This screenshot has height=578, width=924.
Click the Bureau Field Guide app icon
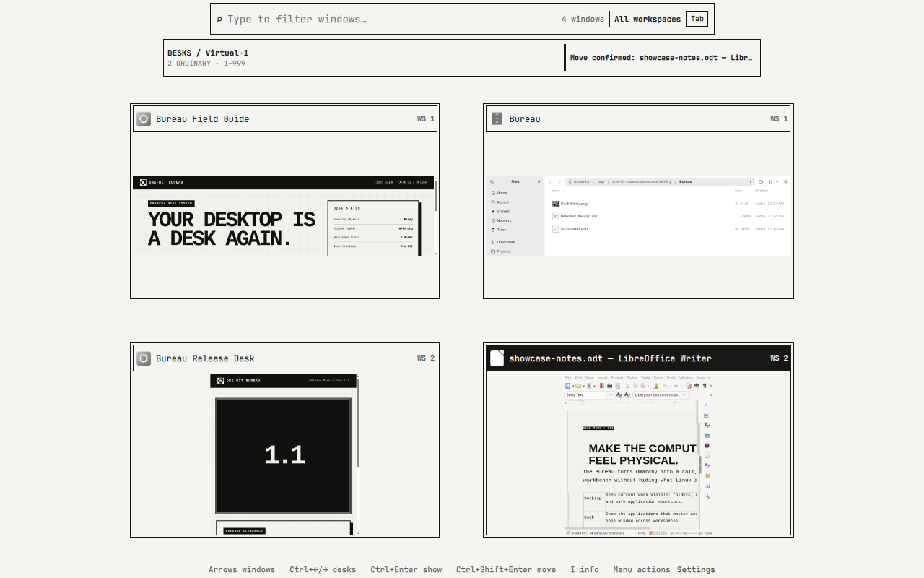click(x=144, y=119)
